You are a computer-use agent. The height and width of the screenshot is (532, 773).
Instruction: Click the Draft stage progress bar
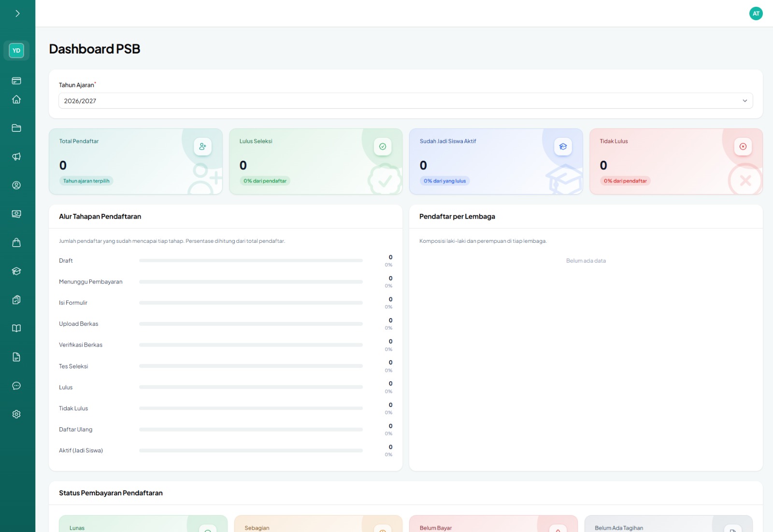(251, 261)
